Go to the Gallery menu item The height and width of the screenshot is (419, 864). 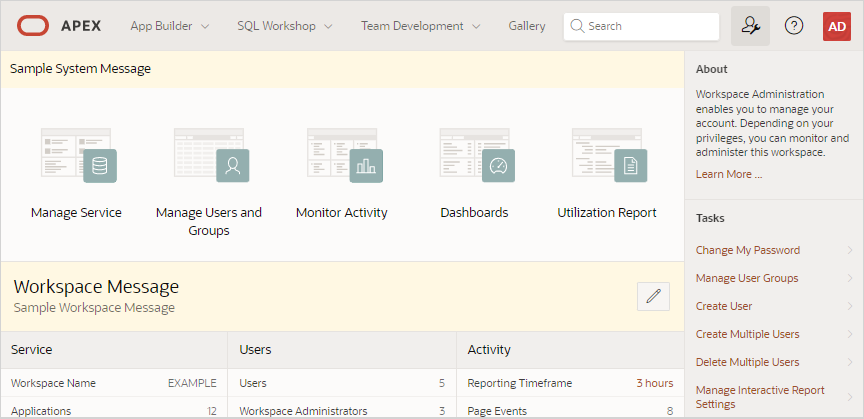click(527, 26)
